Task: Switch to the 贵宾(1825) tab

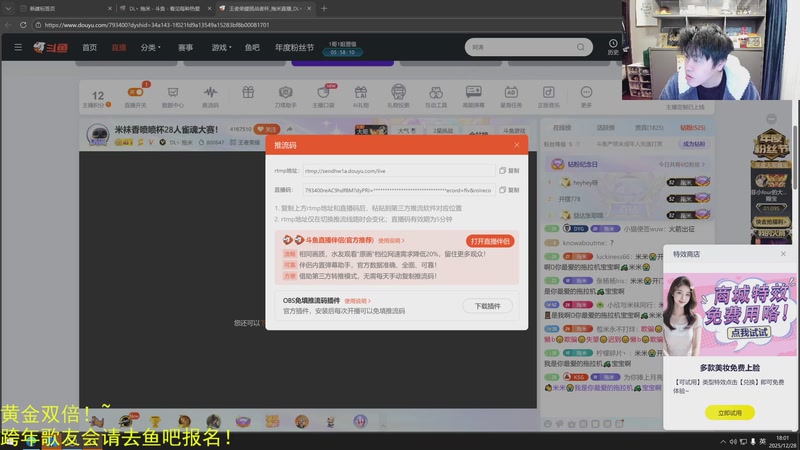Action: click(x=649, y=128)
